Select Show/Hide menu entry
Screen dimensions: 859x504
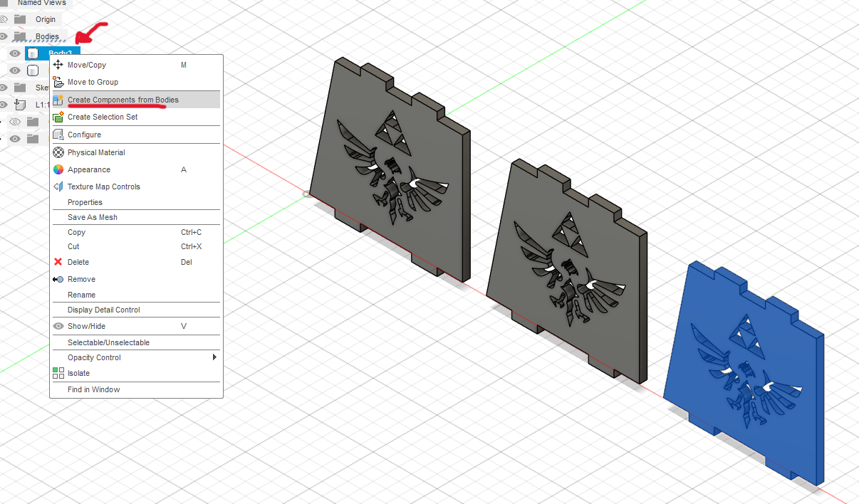tap(136, 326)
